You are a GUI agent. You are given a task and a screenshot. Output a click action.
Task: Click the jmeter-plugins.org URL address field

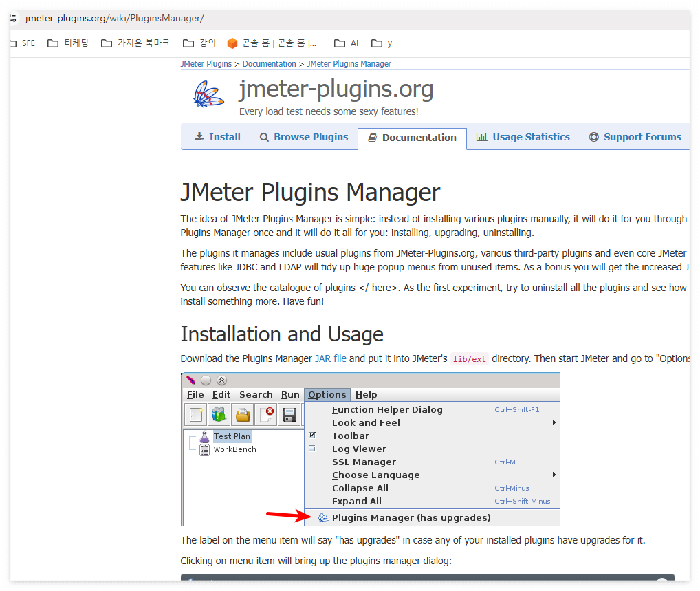click(x=115, y=19)
